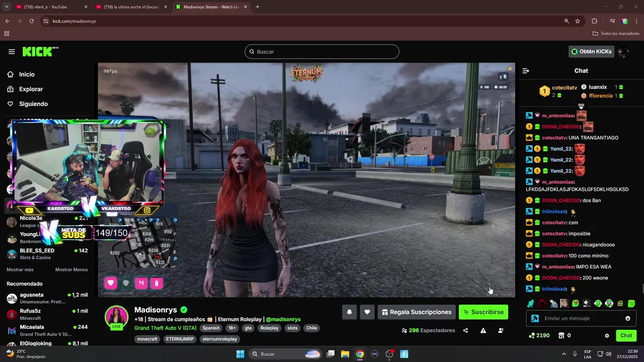Viewport: 644px width, 362px height.
Task: Open browser zoom magnifier icon
Action: 567,21
